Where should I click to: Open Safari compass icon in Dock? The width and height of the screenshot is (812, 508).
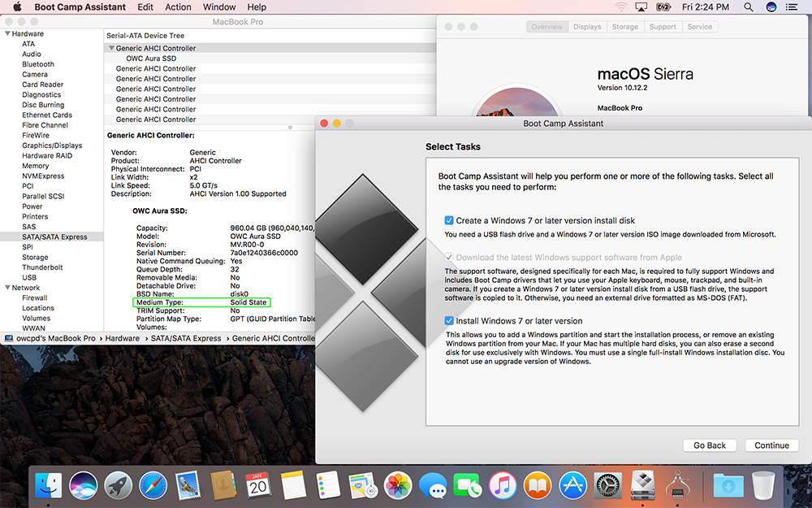(153, 486)
